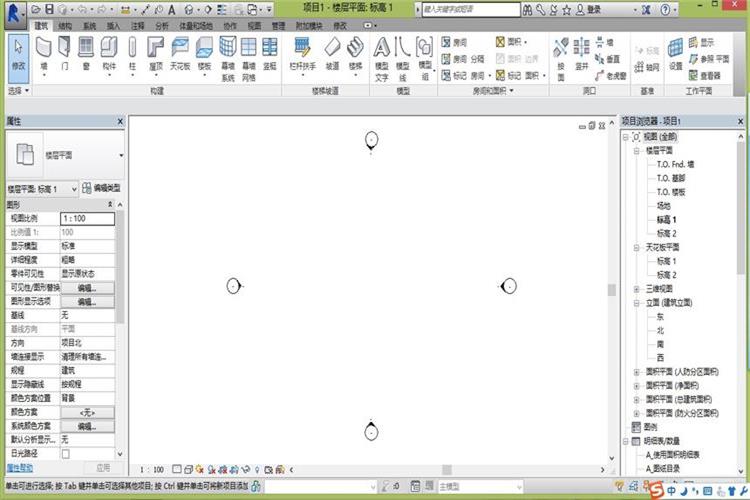Switch to the 系统 ribbon tab
750x500 pixels.
click(x=89, y=26)
